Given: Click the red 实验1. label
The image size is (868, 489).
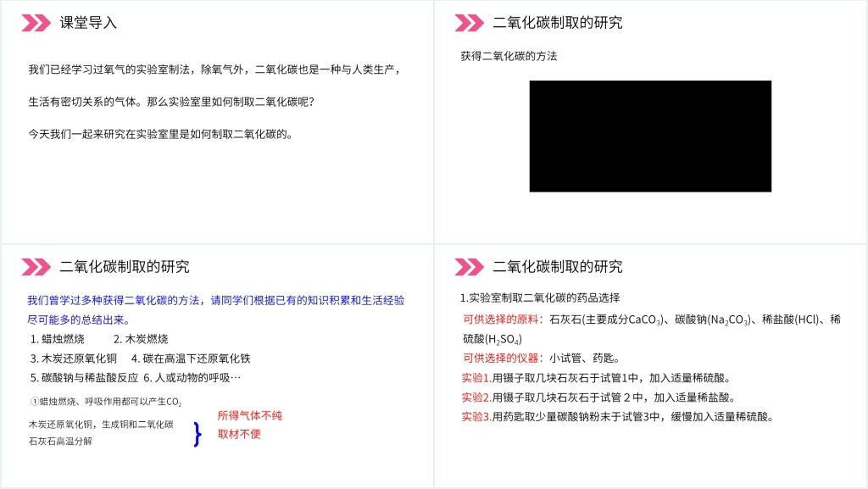Looking at the screenshot, I should click(x=476, y=378).
